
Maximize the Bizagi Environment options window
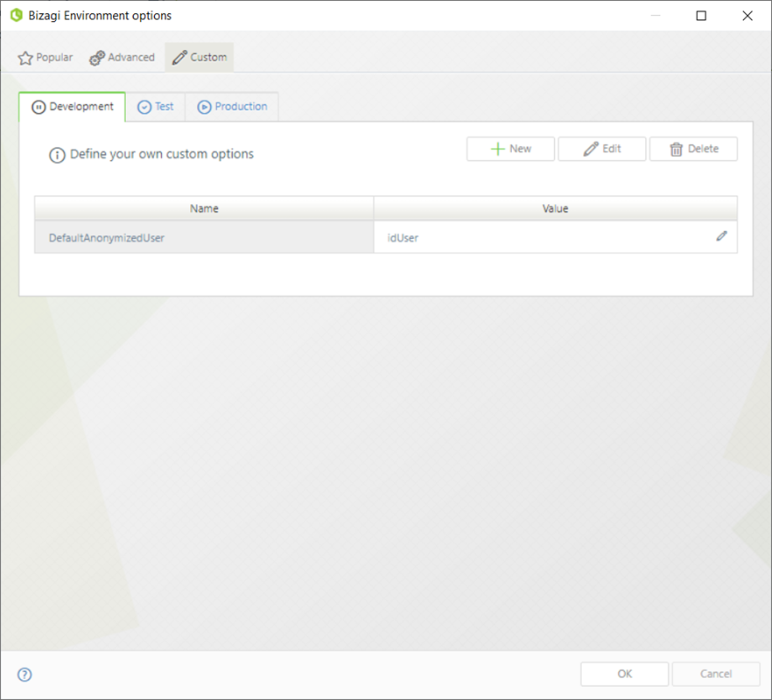coord(701,16)
